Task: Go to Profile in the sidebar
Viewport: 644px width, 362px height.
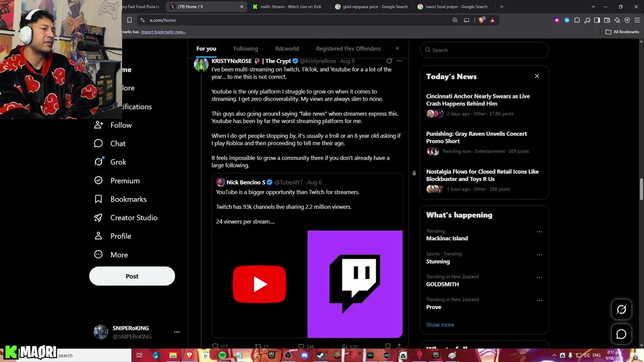Action: [113, 236]
